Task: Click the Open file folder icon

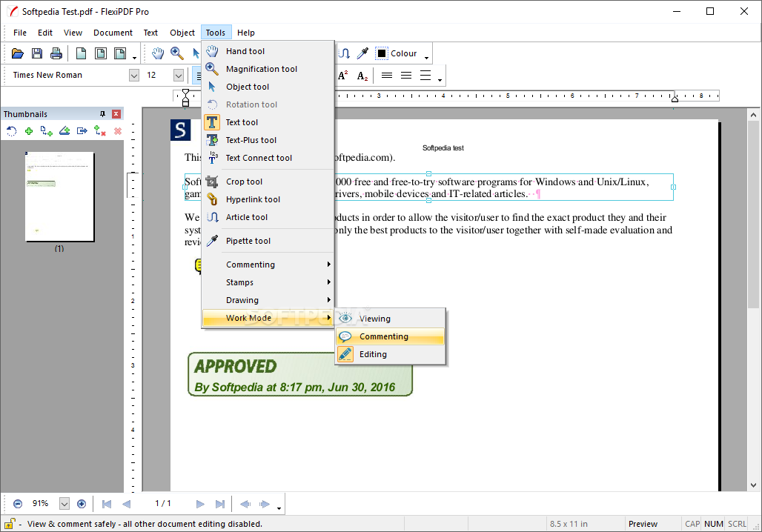Action: 18,53
